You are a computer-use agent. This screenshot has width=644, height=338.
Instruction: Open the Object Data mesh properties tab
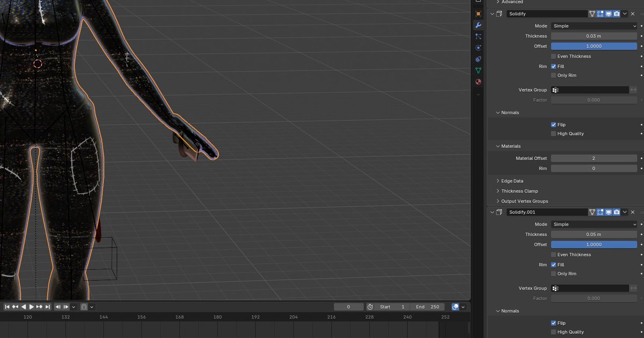click(x=478, y=70)
